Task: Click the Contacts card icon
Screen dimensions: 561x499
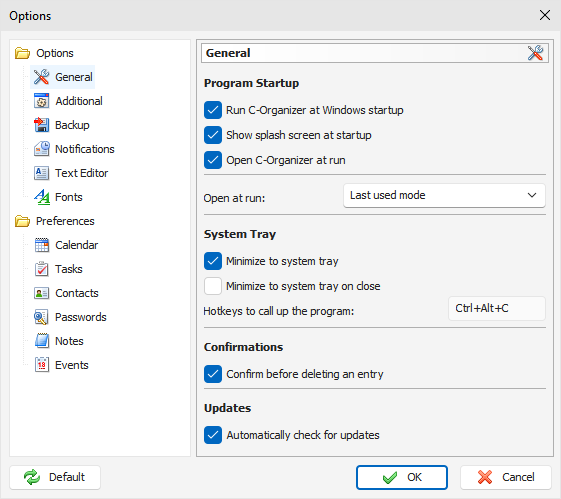Action: (42, 293)
